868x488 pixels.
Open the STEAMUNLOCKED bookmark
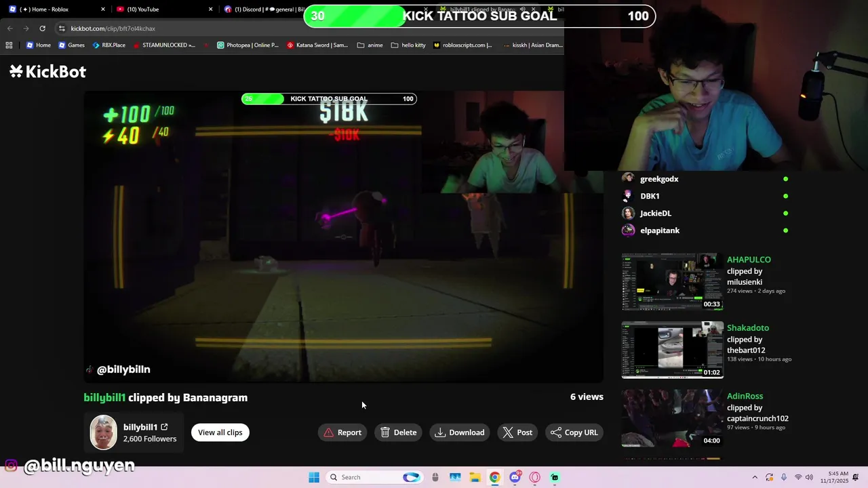coord(164,45)
